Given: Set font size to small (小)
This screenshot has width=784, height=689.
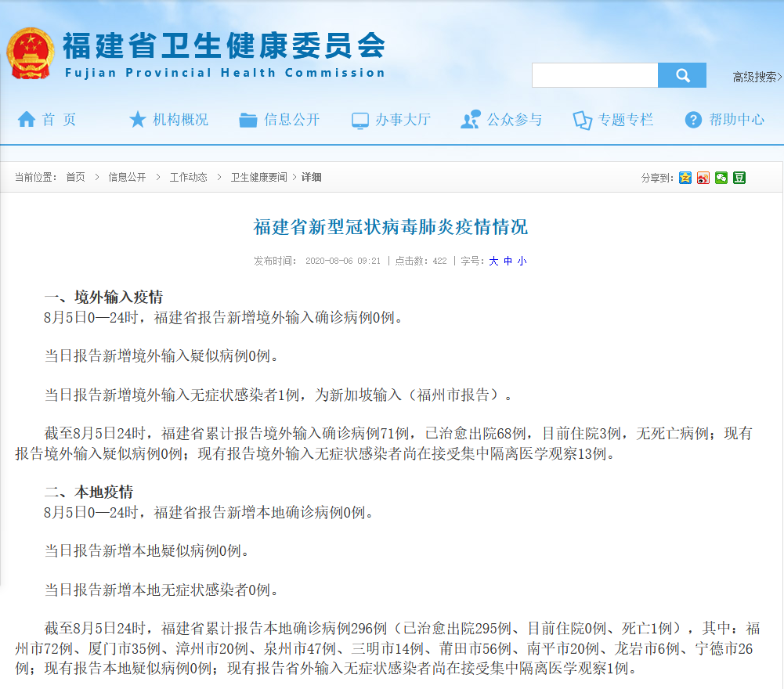Looking at the screenshot, I should click(x=522, y=261).
